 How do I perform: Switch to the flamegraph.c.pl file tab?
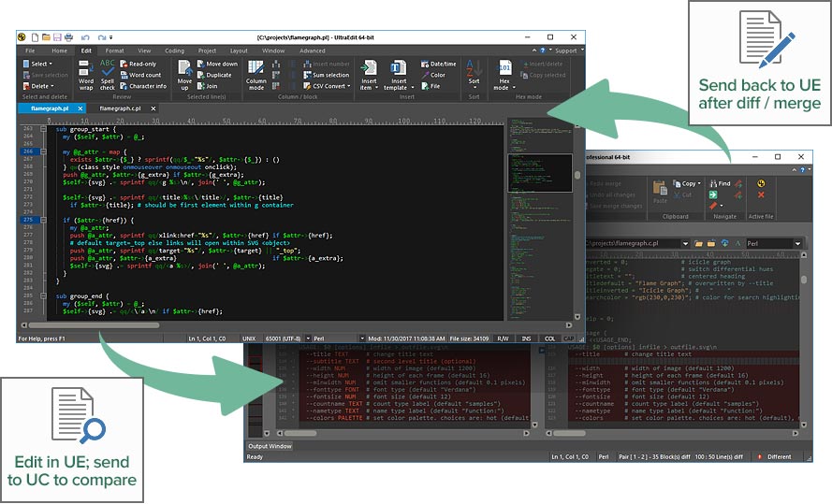(121, 108)
